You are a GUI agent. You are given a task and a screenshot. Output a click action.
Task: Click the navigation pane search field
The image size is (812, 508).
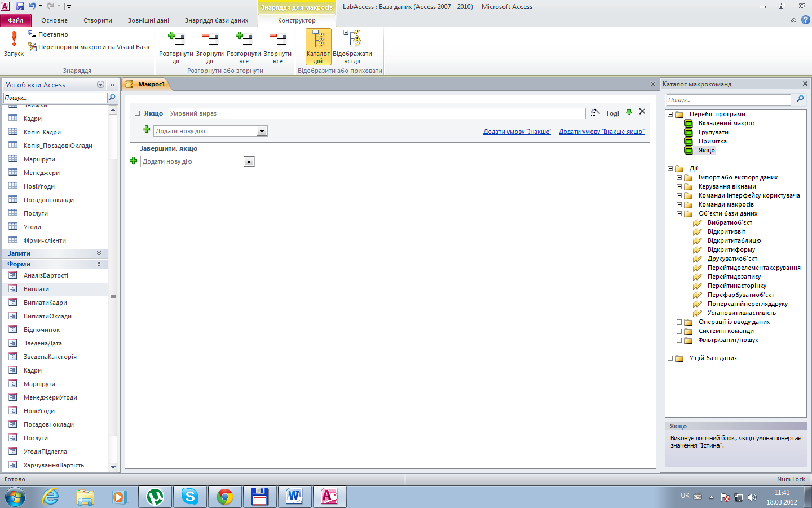pyautogui.click(x=55, y=98)
